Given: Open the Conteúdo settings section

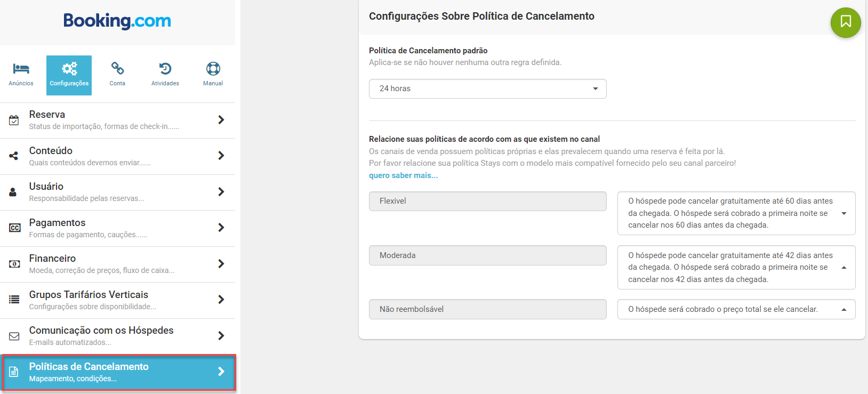Looking at the screenshot, I should (x=117, y=156).
